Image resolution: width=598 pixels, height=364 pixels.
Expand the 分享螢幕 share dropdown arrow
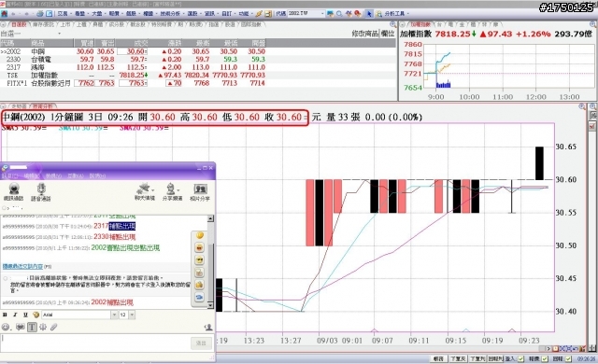pyautogui.click(x=178, y=189)
